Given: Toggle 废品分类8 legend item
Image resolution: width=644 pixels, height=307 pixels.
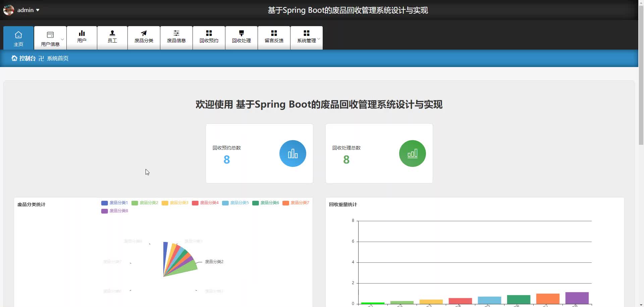Looking at the screenshot, I should (x=114, y=211).
